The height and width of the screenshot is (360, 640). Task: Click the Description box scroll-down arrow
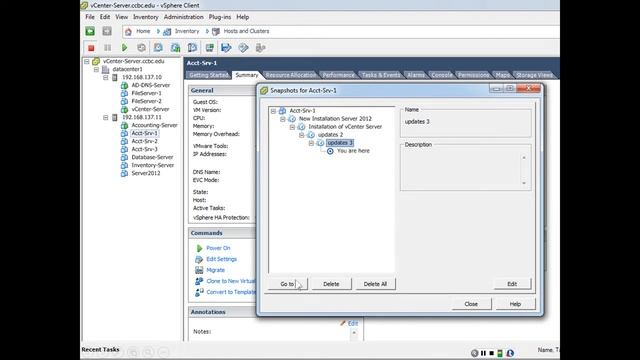(x=524, y=183)
